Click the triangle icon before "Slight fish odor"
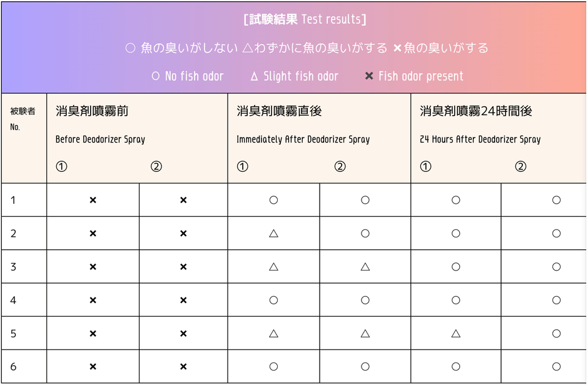Screen dimensions: 588x385 click(x=254, y=76)
